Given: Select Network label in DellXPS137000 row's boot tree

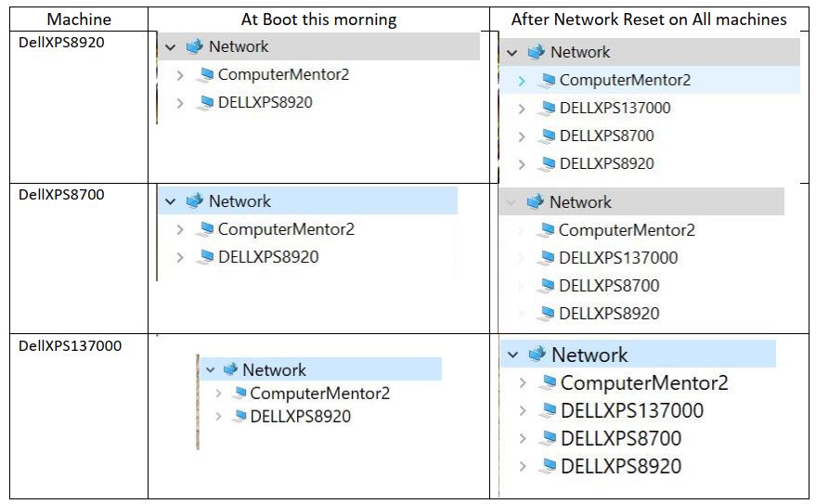Looking at the screenshot, I should (274, 370).
